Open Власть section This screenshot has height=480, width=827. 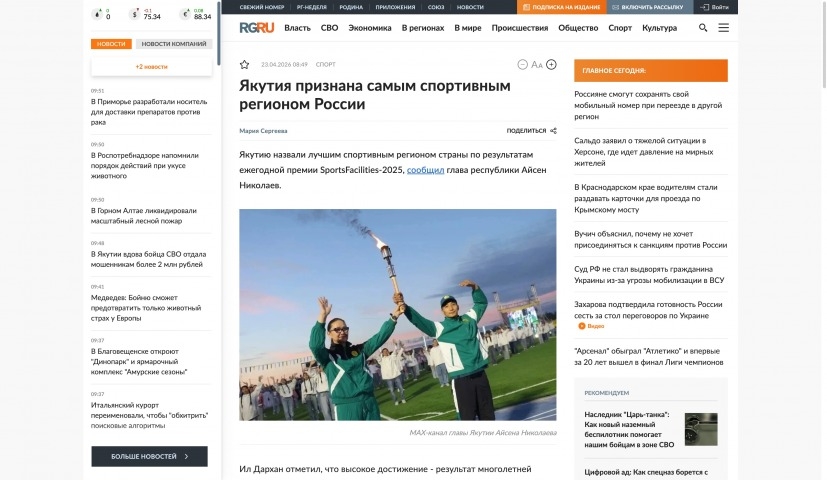[297, 28]
